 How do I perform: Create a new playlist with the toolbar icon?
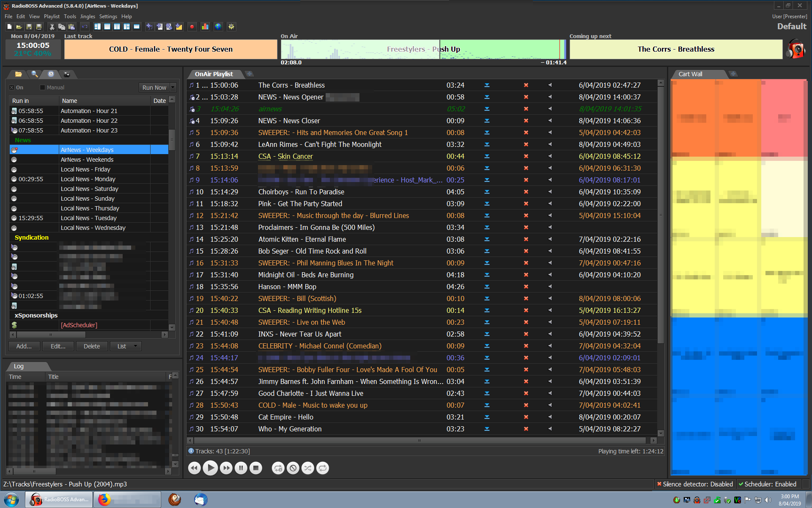pyautogui.click(x=9, y=27)
